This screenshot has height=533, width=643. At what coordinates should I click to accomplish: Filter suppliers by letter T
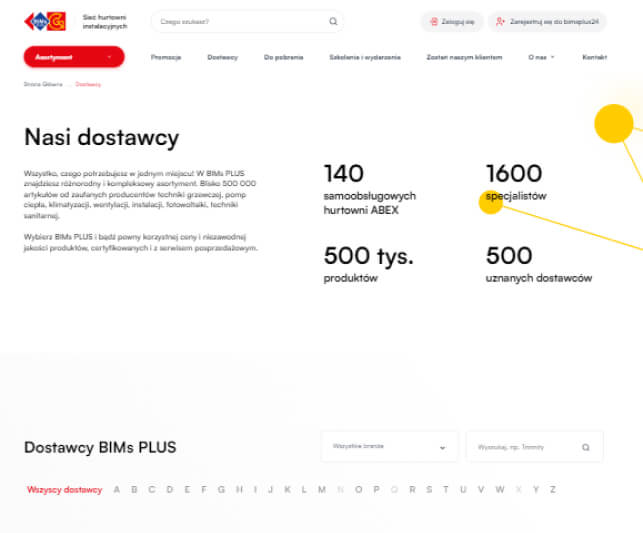click(x=446, y=490)
